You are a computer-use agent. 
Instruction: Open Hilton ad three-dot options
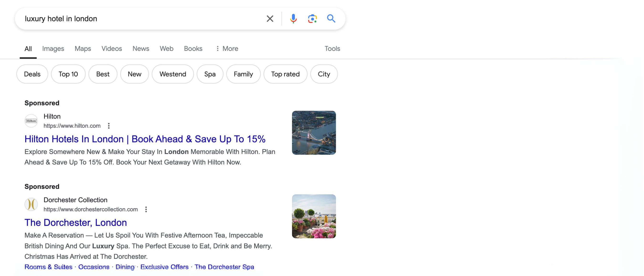click(x=109, y=126)
